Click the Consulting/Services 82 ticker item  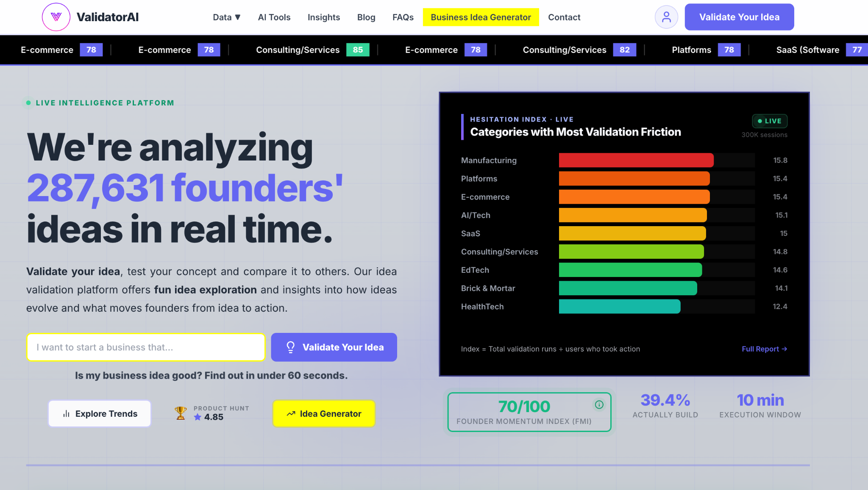pyautogui.click(x=579, y=50)
